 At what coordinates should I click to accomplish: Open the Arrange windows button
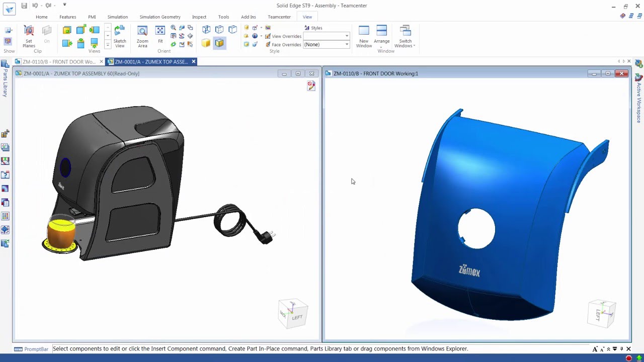(381, 37)
